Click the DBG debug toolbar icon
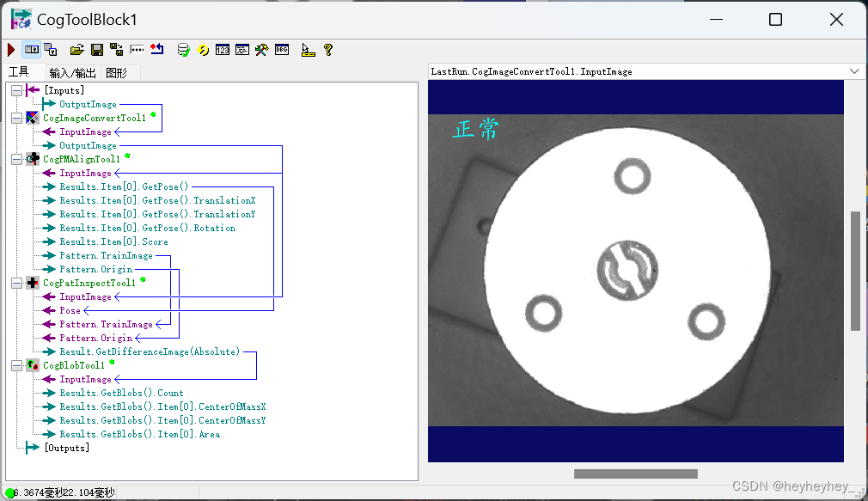 [x=281, y=50]
